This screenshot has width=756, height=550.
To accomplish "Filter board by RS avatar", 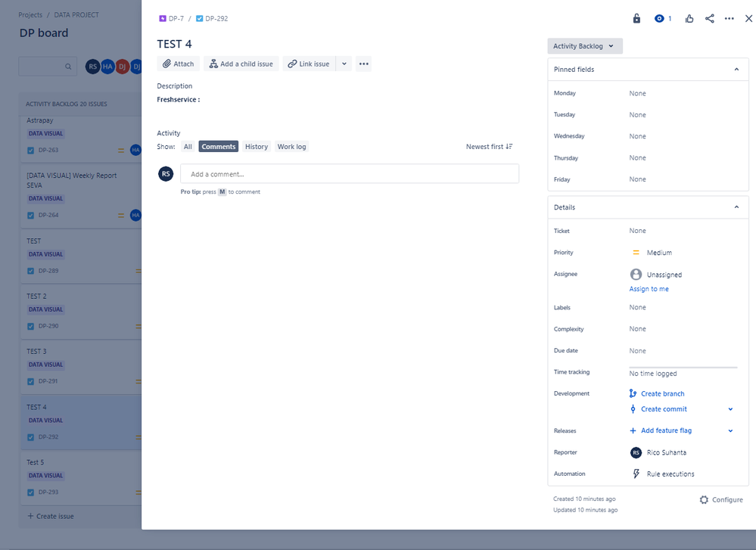I will coord(92,67).
